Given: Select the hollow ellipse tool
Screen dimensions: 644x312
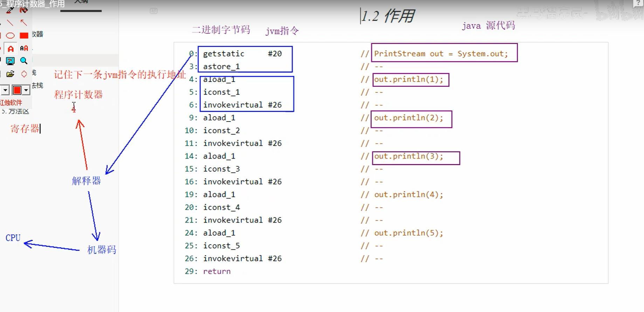Looking at the screenshot, I should pyautogui.click(x=10, y=35).
